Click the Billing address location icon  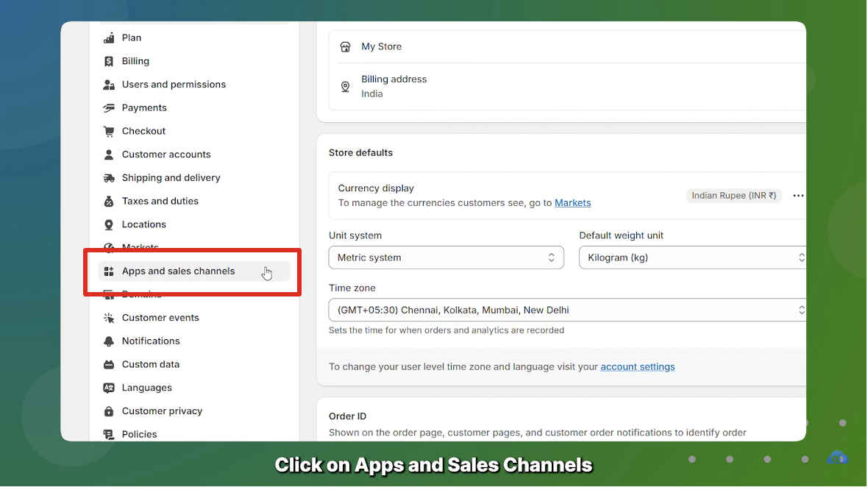[346, 86]
